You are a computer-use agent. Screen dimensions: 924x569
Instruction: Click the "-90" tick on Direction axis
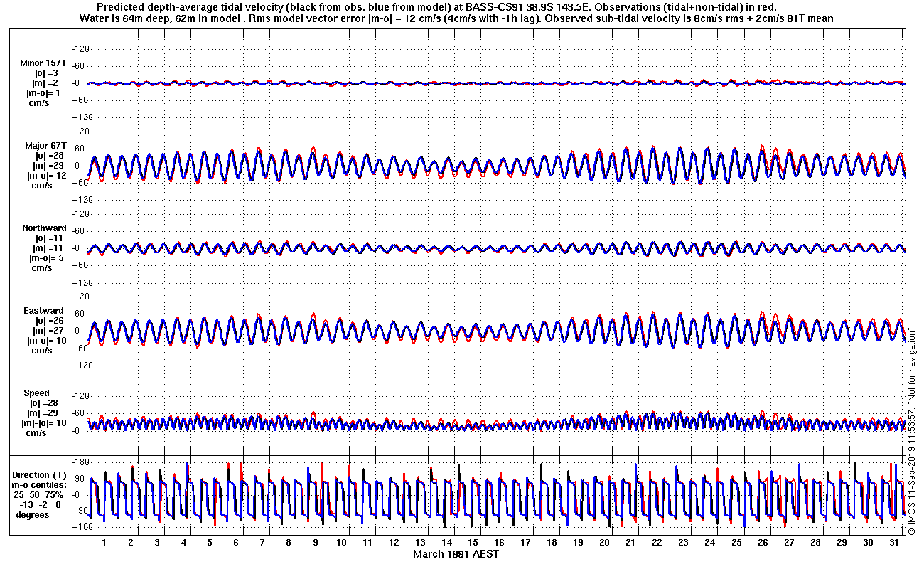click(81, 511)
